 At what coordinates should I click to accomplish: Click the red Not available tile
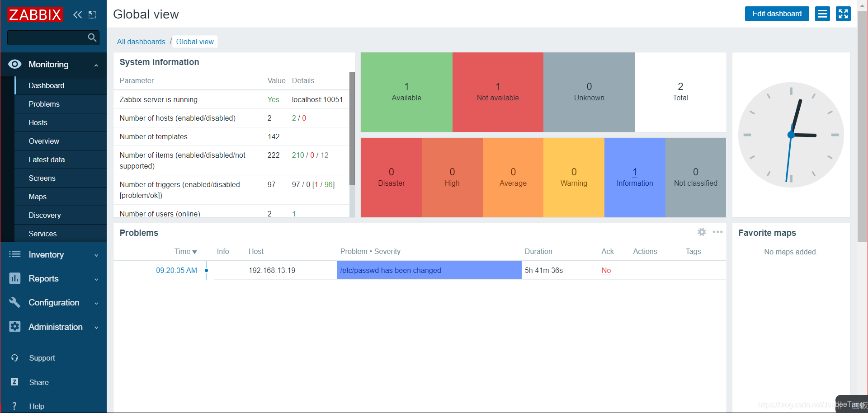(x=498, y=92)
